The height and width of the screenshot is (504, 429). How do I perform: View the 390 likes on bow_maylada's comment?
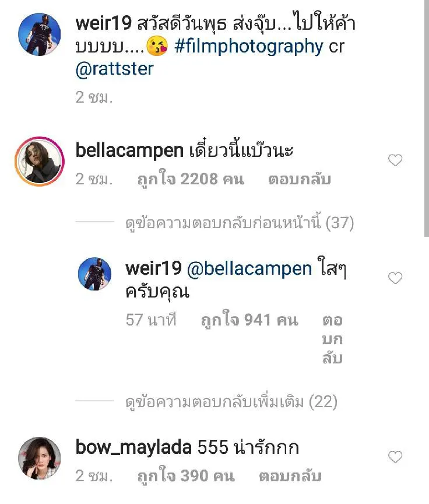click(x=186, y=476)
